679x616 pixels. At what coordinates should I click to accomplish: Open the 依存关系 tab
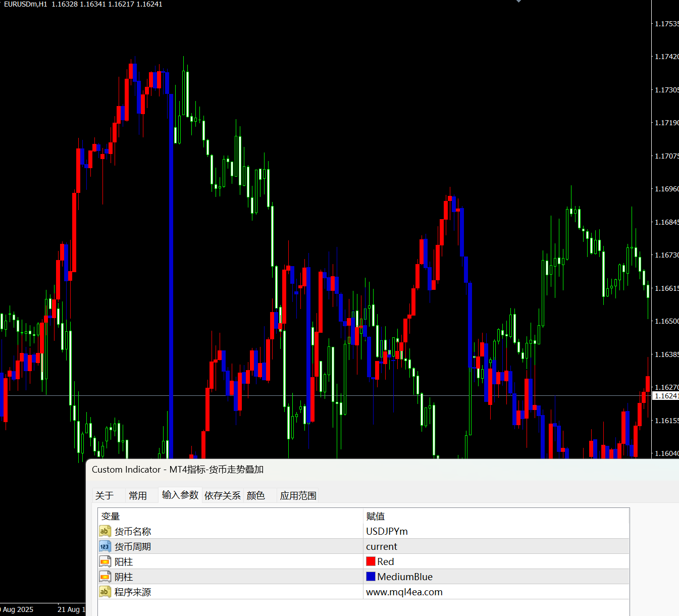[223, 496]
